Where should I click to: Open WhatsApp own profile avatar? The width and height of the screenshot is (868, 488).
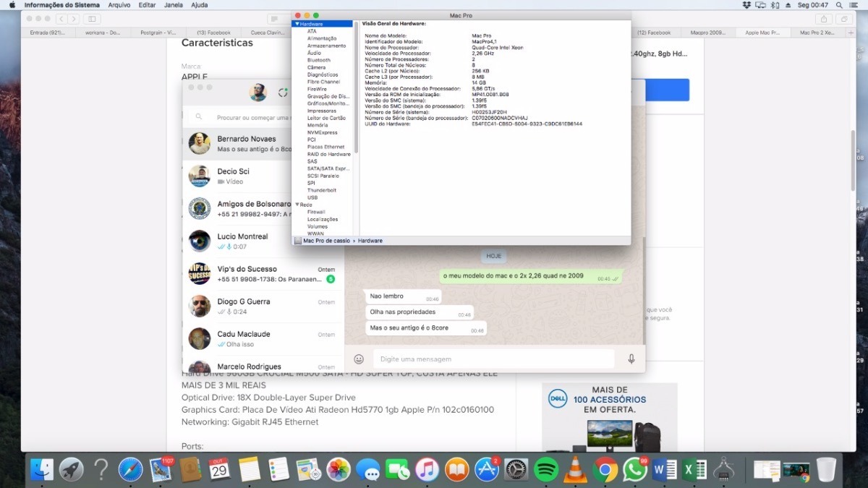(x=258, y=93)
